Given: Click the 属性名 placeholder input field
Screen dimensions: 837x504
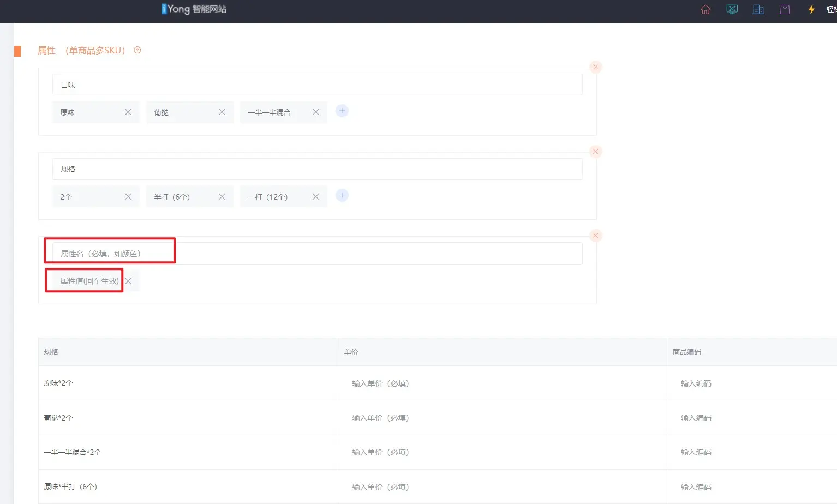Looking at the screenshot, I should 316,254.
